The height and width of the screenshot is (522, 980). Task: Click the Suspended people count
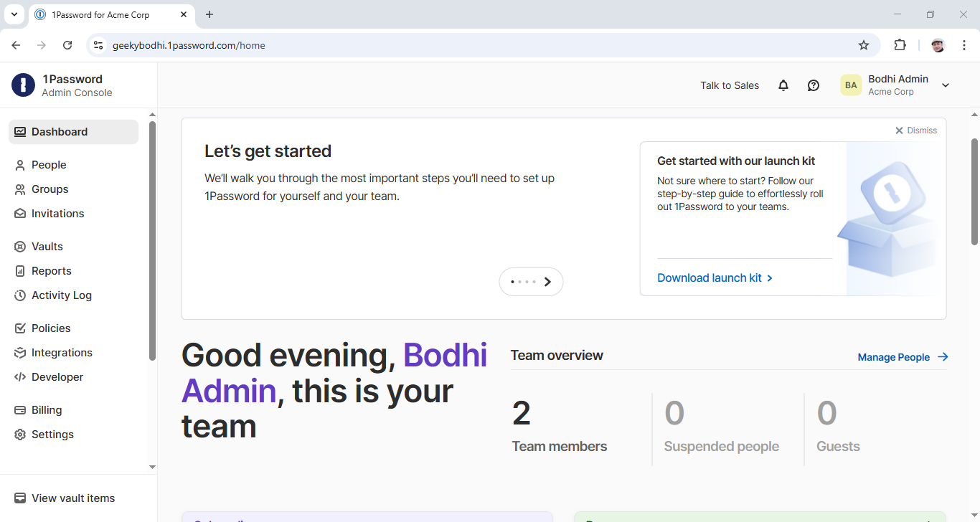tap(674, 414)
